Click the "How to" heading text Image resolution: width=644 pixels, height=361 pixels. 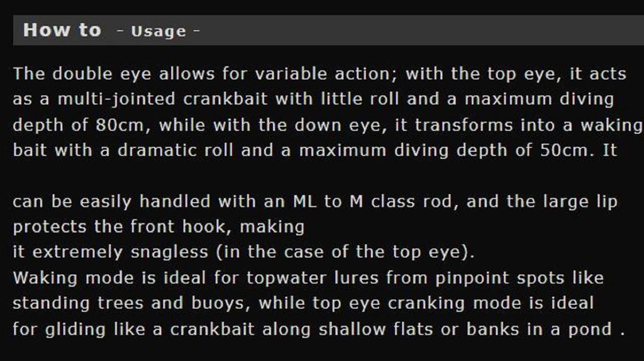pos(62,30)
